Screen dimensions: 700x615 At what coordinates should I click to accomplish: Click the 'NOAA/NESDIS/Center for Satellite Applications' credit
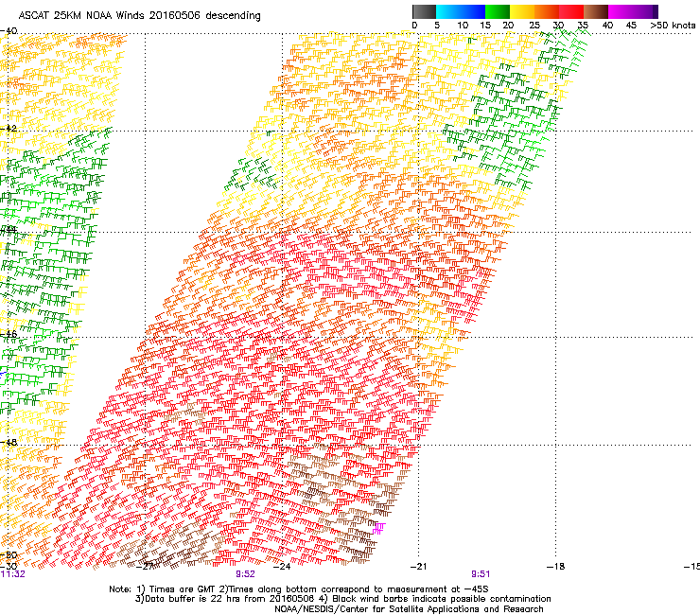point(378,609)
